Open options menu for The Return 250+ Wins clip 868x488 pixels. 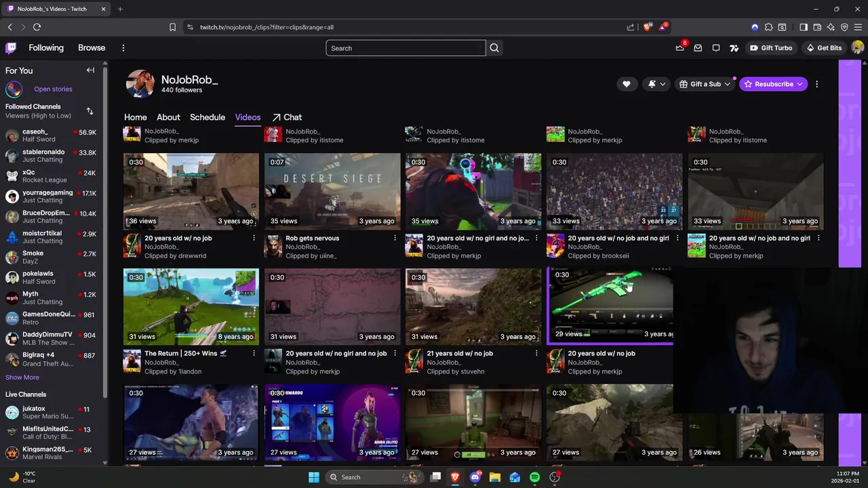pos(254,354)
